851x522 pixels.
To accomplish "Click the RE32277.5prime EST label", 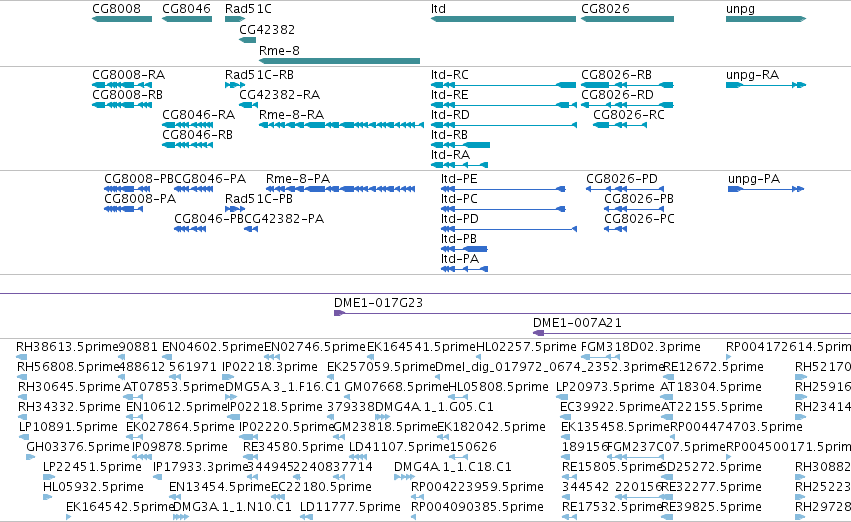I will pyautogui.click(x=711, y=487).
